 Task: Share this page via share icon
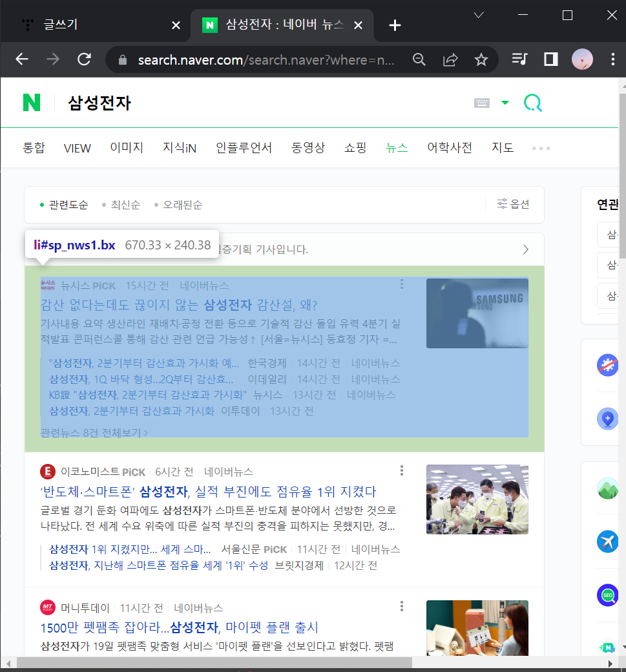coord(450,59)
